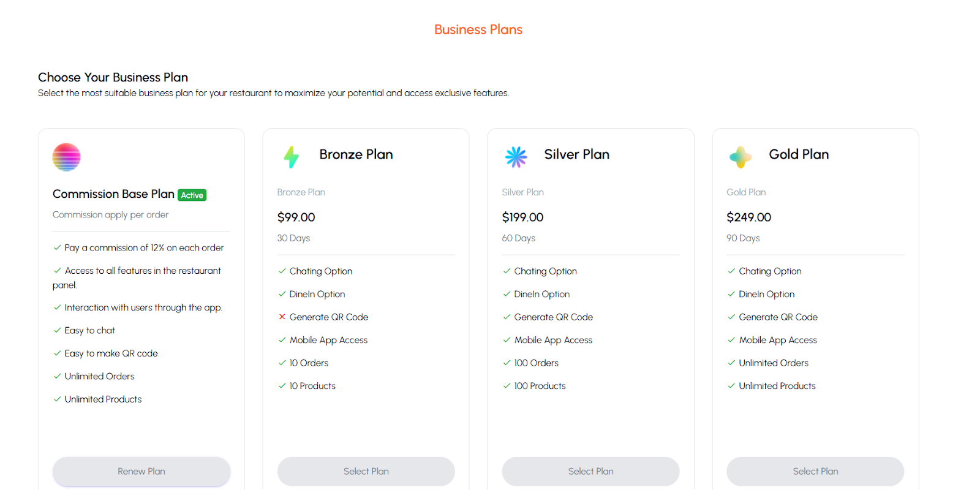Click the $199.00 Silver Plan price
980x490 pixels.
pos(522,217)
